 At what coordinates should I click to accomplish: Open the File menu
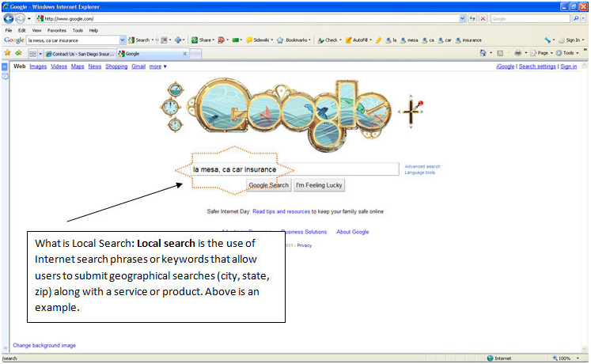point(8,31)
